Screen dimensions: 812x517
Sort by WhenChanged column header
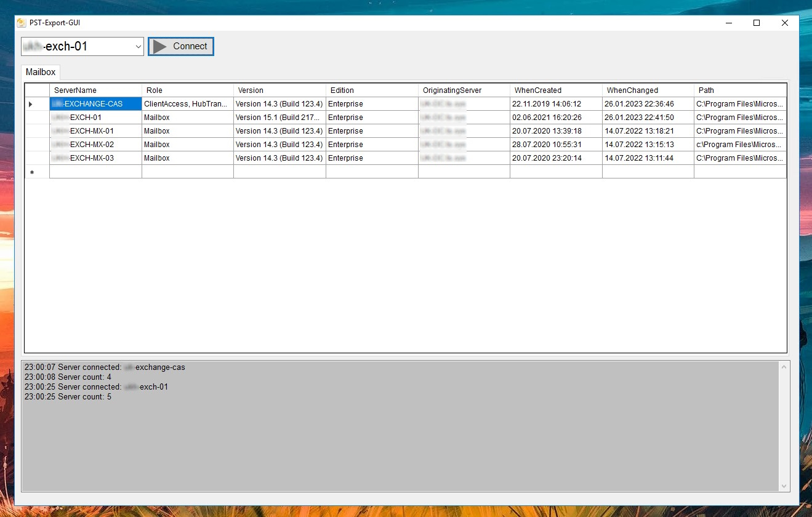pos(648,90)
